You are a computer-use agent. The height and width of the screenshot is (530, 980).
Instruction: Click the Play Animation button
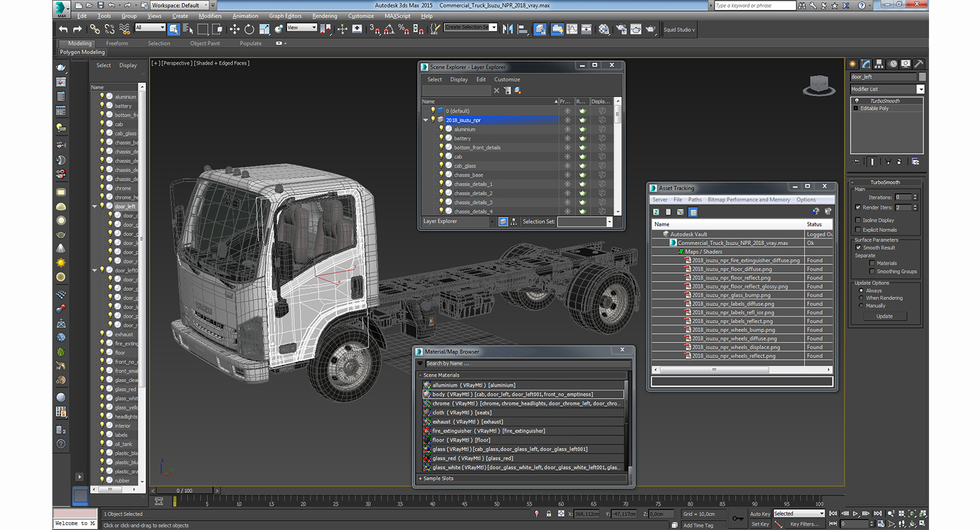(856, 513)
